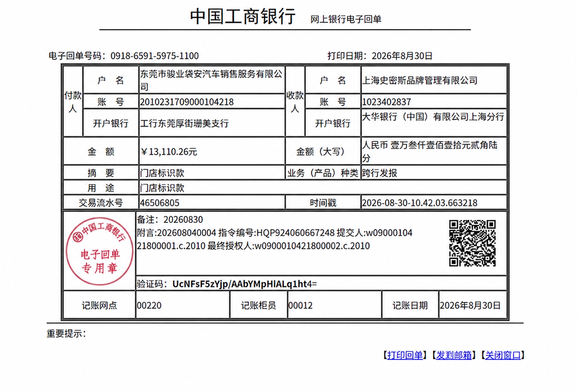Click the 业务（产品）种类 label cell
This screenshot has height=392, width=578.
(323, 173)
